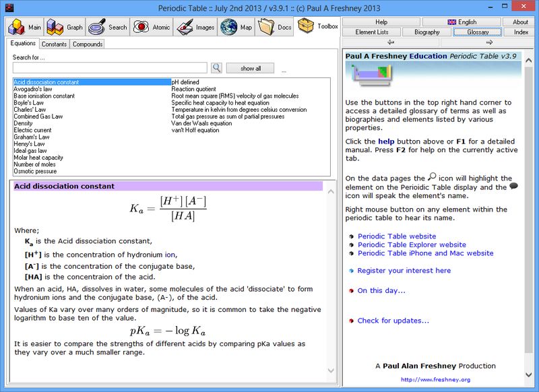Open the Main tab with cubes icon
539x392 pixels.
(24, 27)
